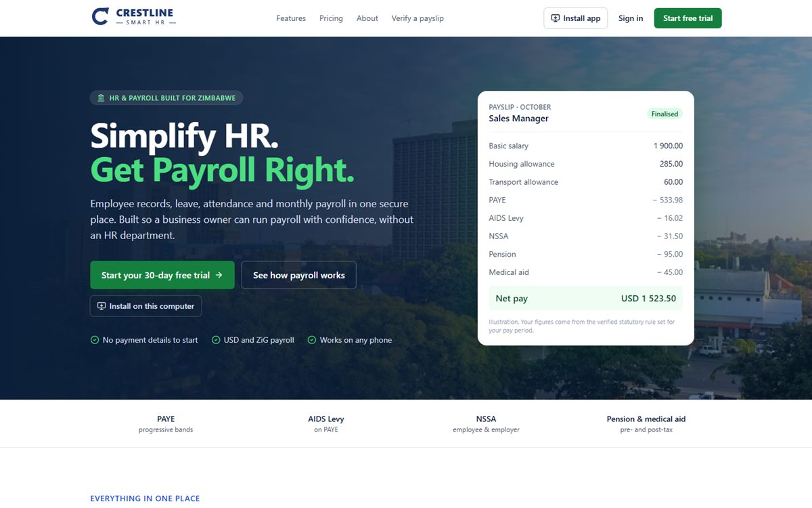Click the PAYE progressive bands item
812x508 pixels.
[x=166, y=424]
